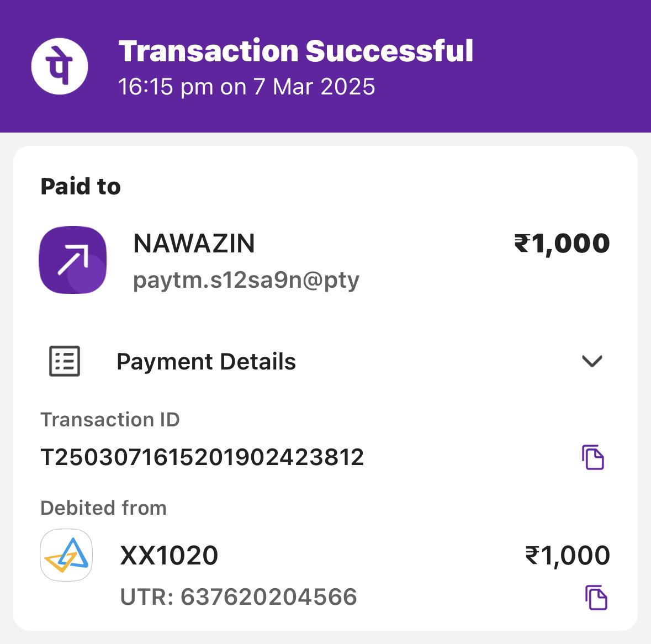Select the recipient name NAWAZIN
The height and width of the screenshot is (644, 651).
pyautogui.click(x=194, y=244)
